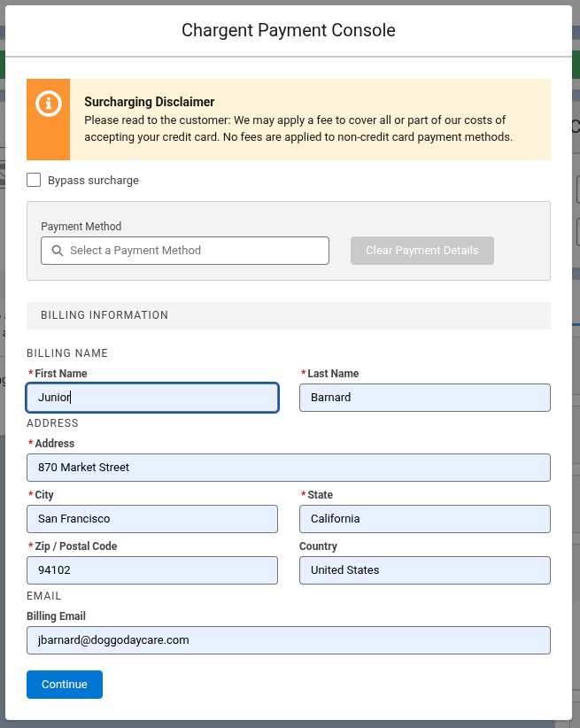Click the blue Continue button
This screenshot has height=728, width=580.
(x=65, y=685)
